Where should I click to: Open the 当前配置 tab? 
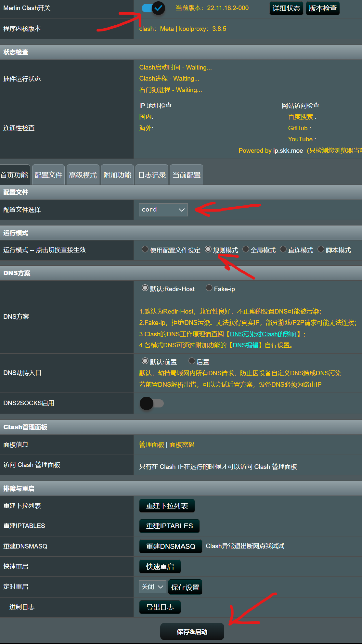(x=186, y=175)
